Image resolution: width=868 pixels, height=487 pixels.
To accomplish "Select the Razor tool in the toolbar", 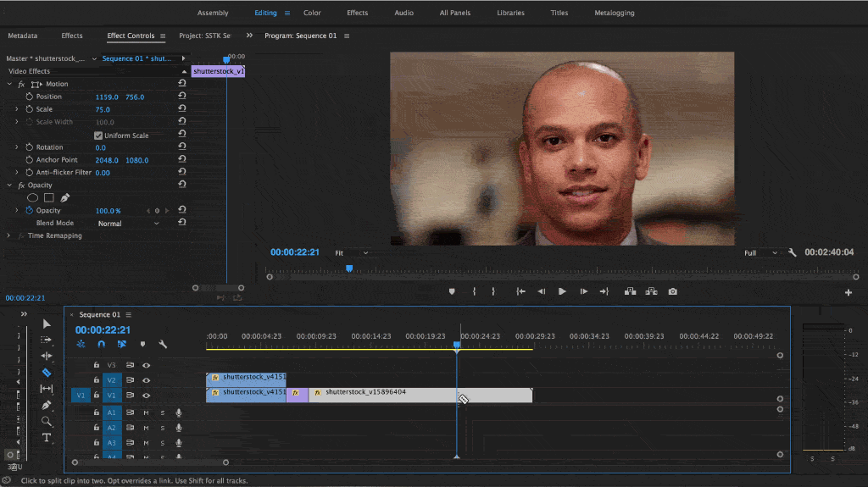I will 46,373.
